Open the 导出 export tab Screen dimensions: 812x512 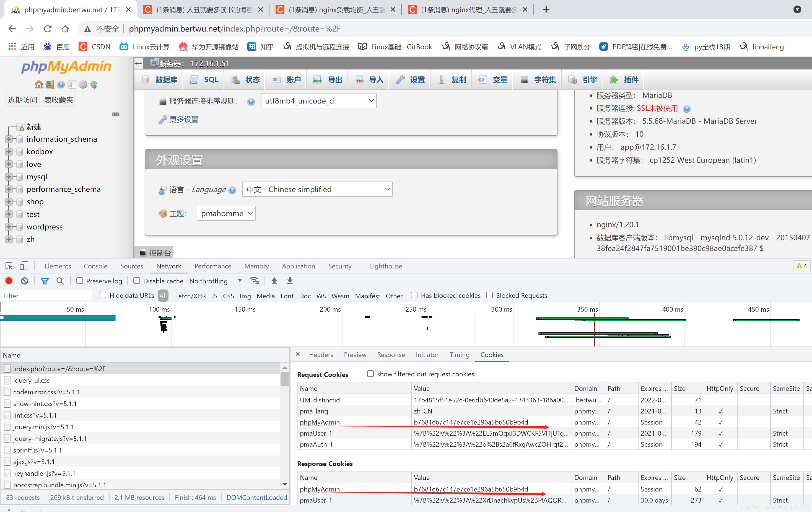tap(327, 80)
